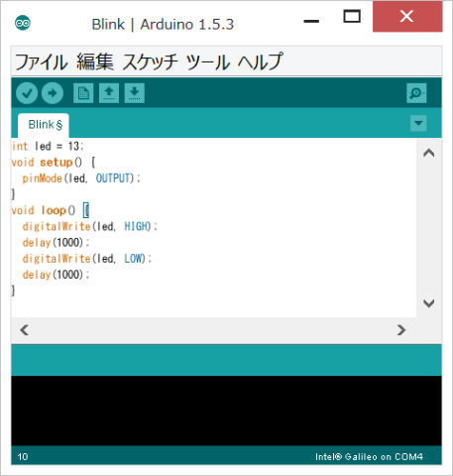Screen dimensions: 453x476
Task: Click the editor scroll down arrow
Action: 429,303
